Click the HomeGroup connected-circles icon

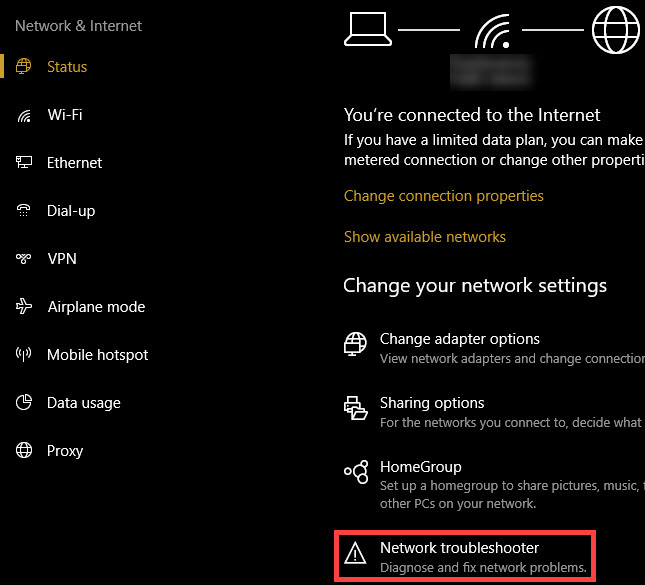coord(355,473)
